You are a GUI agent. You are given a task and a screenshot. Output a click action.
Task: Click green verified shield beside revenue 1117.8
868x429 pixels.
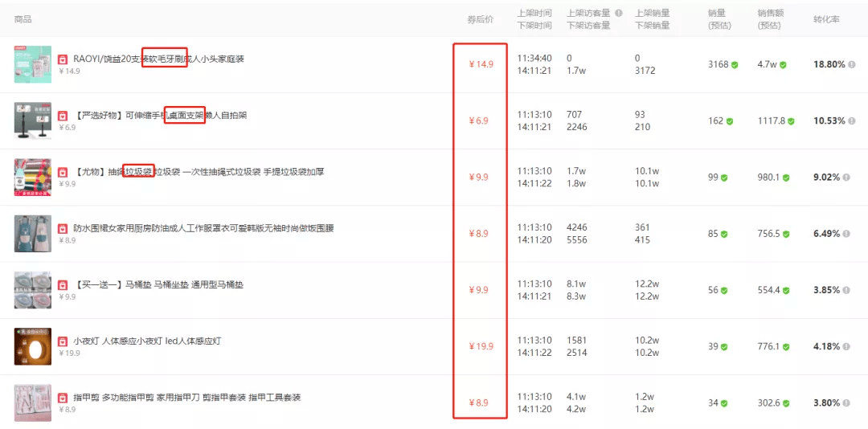pos(791,121)
